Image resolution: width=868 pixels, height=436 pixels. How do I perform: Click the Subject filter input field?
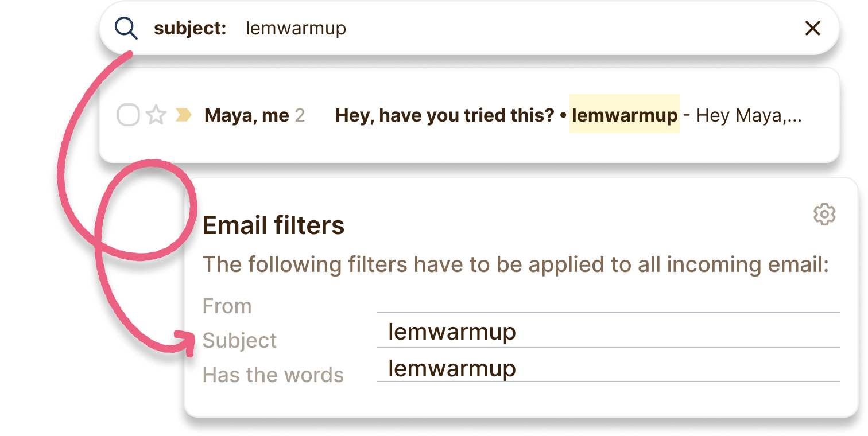[x=607, y=333]
